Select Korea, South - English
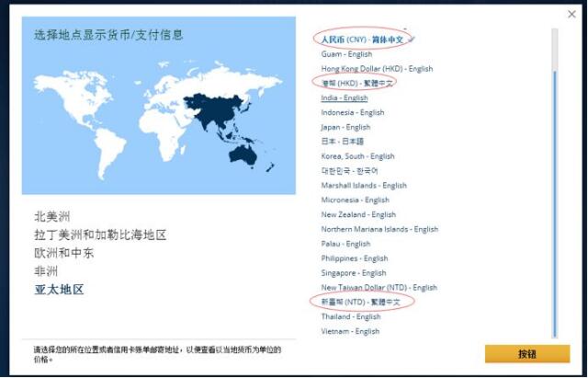 click(357, 156)
